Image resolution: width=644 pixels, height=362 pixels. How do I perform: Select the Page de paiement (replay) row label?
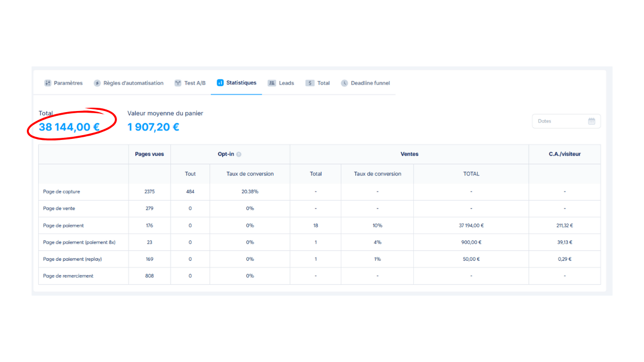click(72, 259)
